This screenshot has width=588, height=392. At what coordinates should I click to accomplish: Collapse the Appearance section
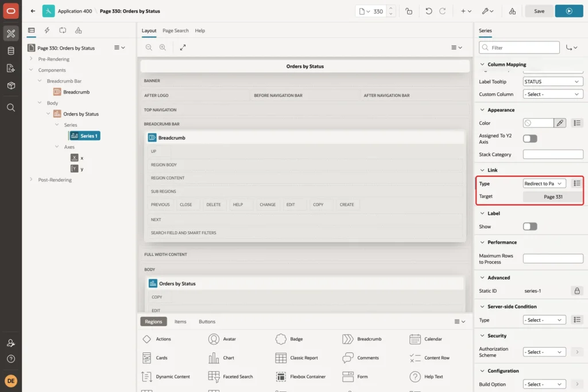point(482,110)
